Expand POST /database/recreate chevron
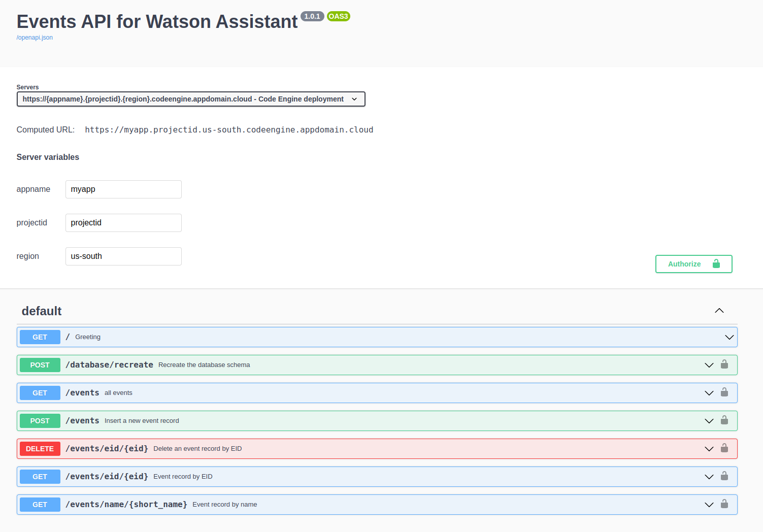763x532 pixels. pyautogui.click(x=709, y=365)
